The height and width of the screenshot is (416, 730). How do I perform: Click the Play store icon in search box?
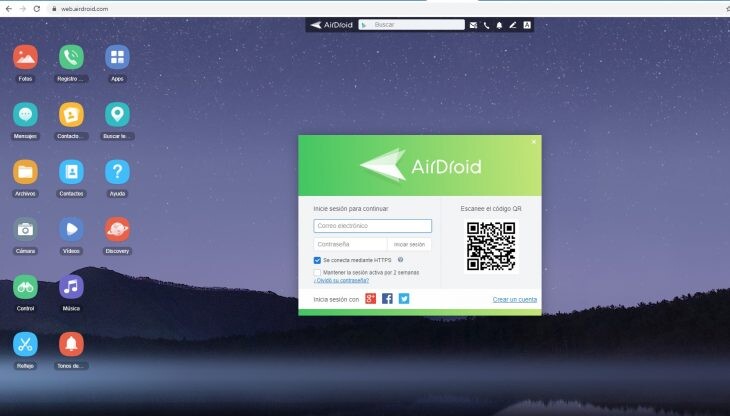364,25
